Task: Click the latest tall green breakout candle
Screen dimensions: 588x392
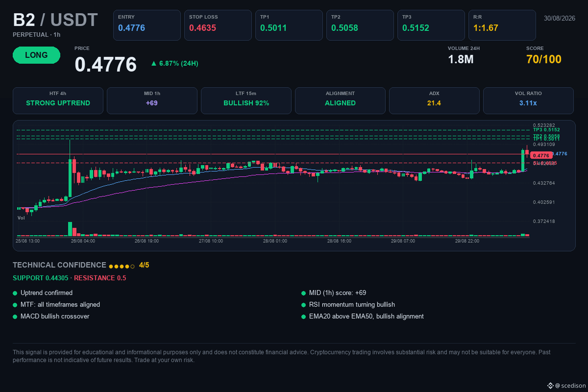Action: 523,160
